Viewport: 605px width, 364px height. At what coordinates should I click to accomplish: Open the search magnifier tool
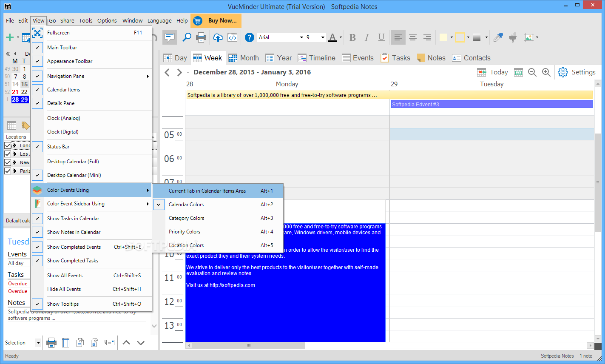click(187, 37)
